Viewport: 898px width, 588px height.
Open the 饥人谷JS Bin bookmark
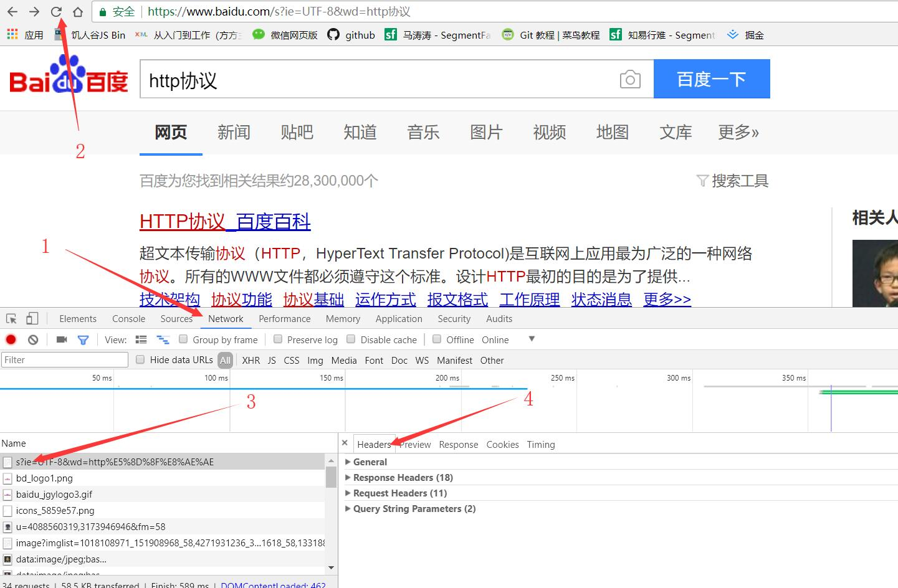pyautogui.click(x=90, y=35)
